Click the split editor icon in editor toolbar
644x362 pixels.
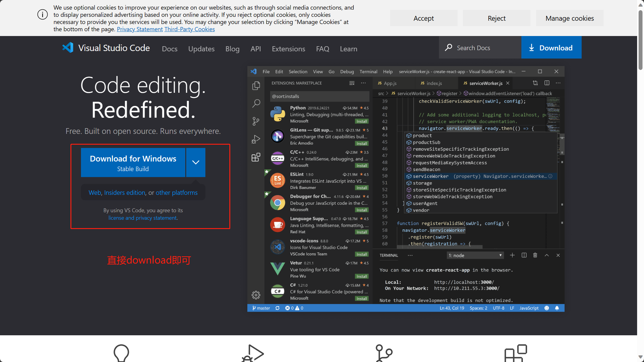click(x=547, y=83)
